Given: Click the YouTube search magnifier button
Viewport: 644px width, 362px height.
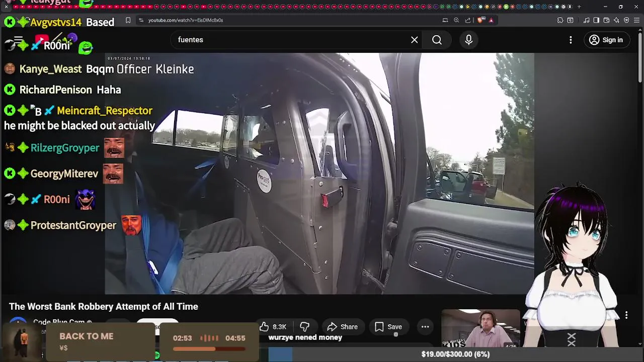Looking at the screenshot, I should click(x=437, y=40).
